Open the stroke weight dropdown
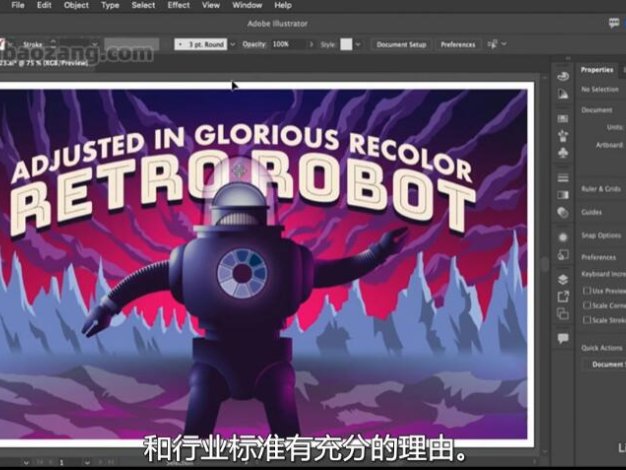The width and height of the screenshot is (626, 470). coord(95,44)
